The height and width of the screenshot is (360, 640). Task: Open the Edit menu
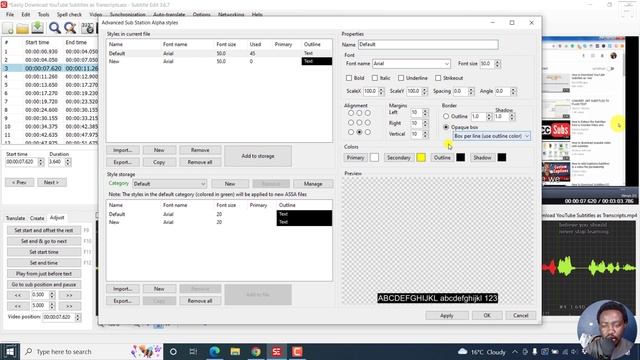(26, 15)
